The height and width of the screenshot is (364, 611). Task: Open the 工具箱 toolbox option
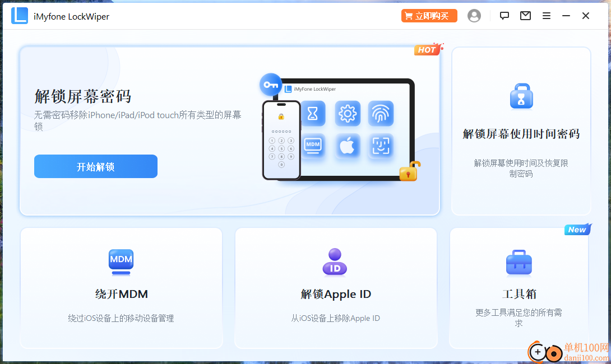tap(519, 294)
